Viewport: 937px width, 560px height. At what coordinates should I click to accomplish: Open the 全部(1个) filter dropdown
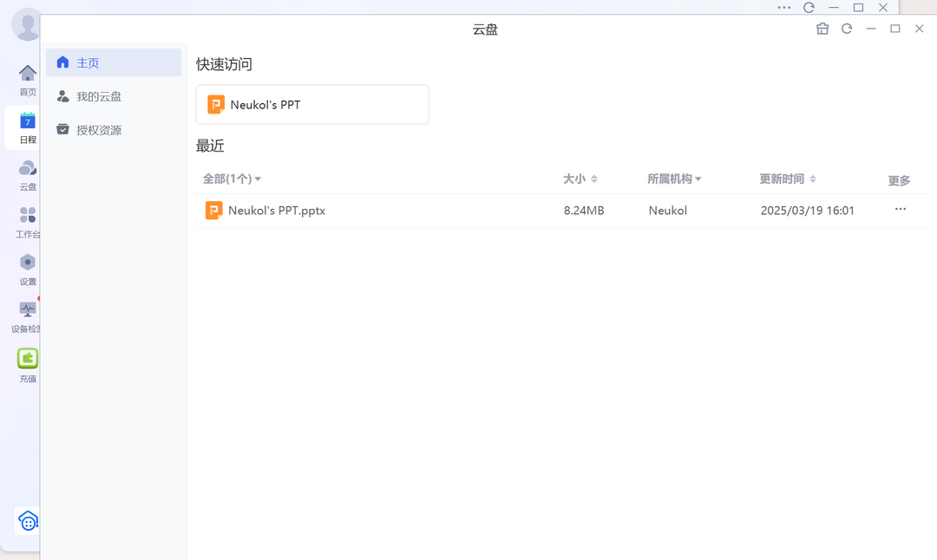pos(232,178)
